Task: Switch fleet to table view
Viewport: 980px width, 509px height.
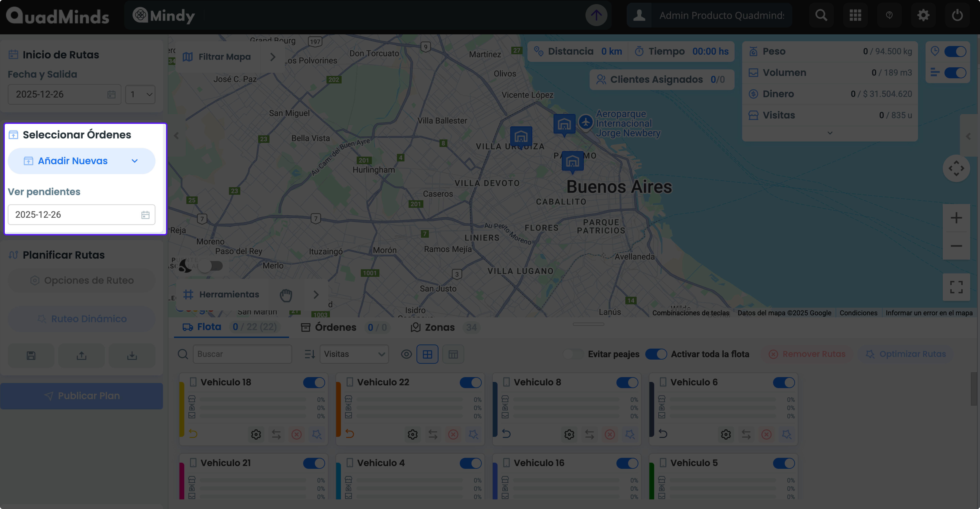Action: coord(453,354)
